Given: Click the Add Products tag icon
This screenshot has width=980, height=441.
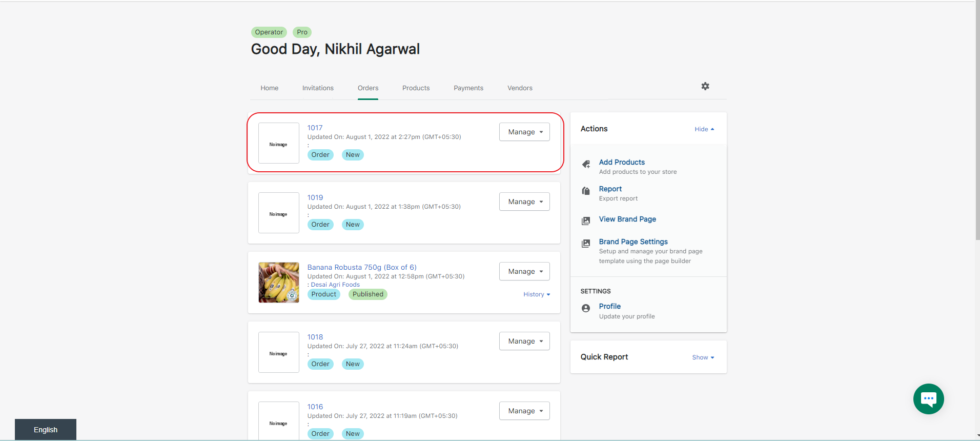Looking at the screenshot, I should 586,164.
